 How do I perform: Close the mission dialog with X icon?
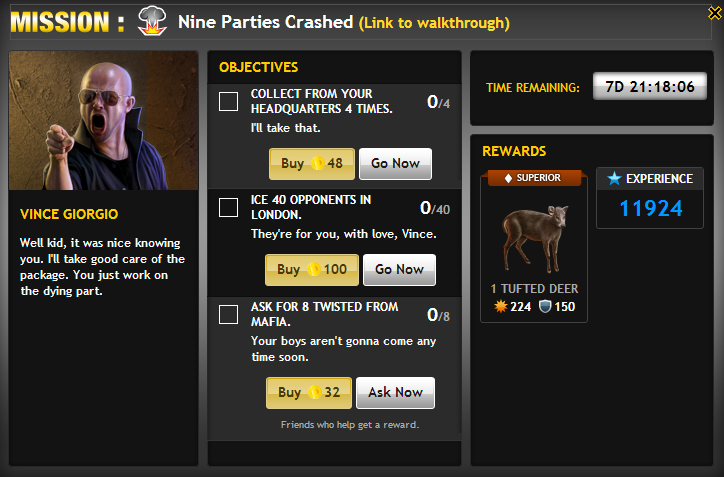click(715, 13)
